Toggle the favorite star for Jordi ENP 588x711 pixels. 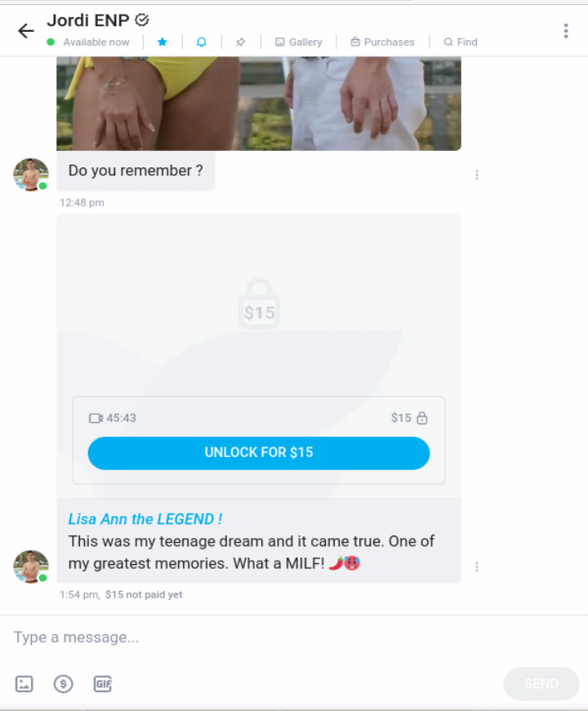[x=163, y=42]
